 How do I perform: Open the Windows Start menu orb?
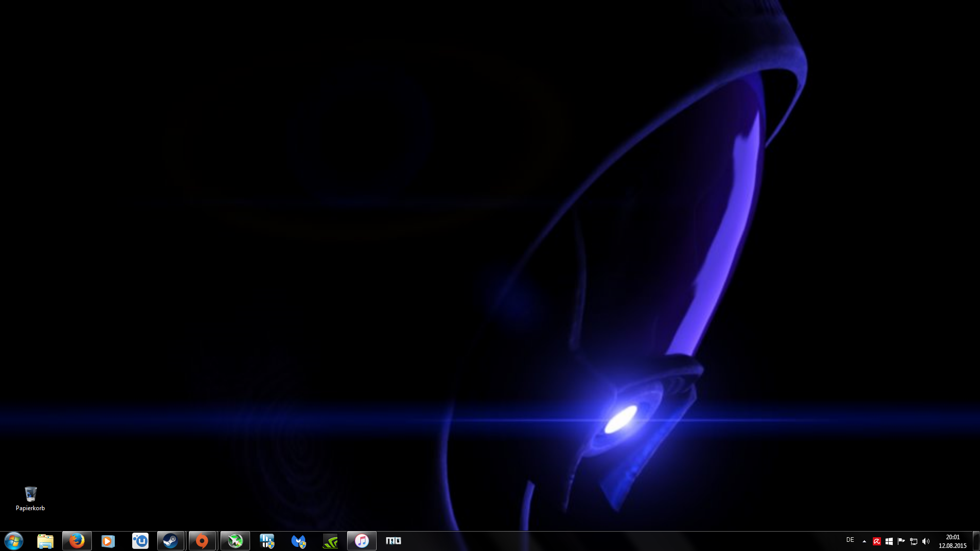click(14, 541)
